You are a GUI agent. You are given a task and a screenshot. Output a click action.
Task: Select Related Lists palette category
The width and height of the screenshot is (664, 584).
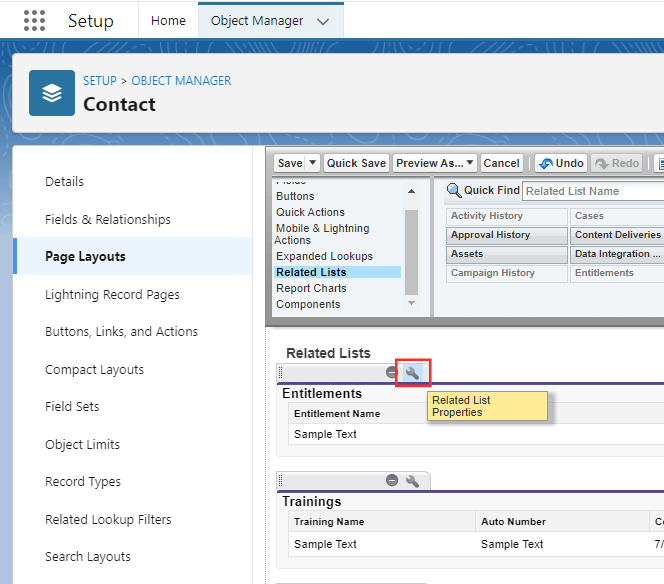pos(338,272)
